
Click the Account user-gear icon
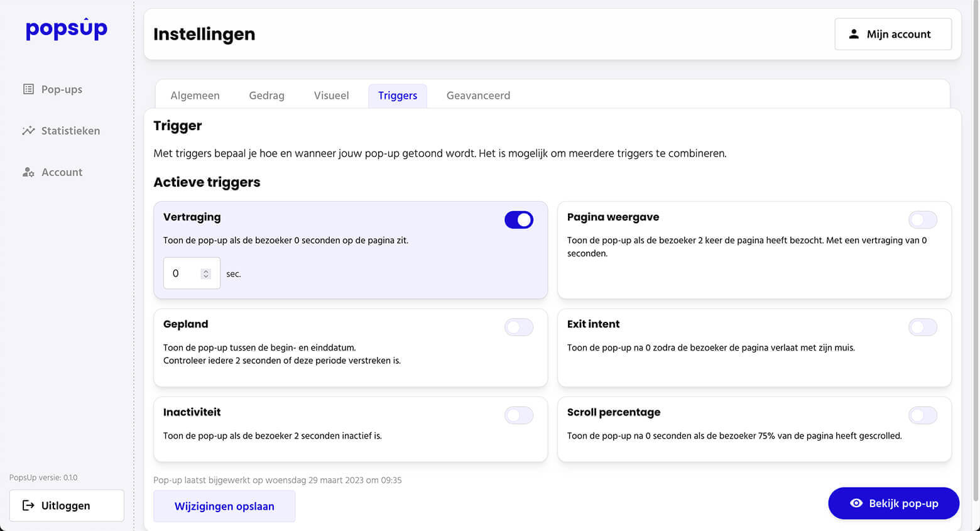[x=28, y=172]
